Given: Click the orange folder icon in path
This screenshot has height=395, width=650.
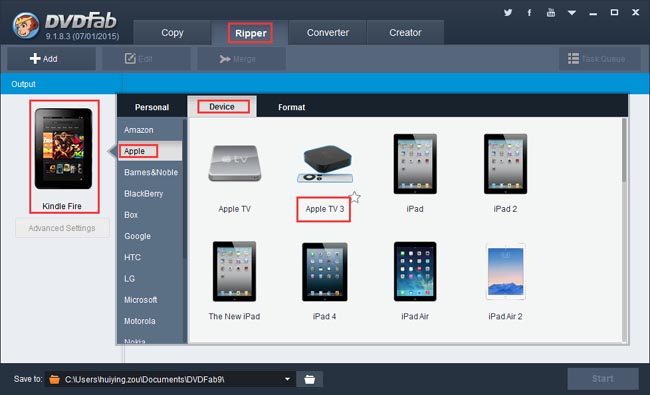Looking at the screenshot, I should coord(54,379).
